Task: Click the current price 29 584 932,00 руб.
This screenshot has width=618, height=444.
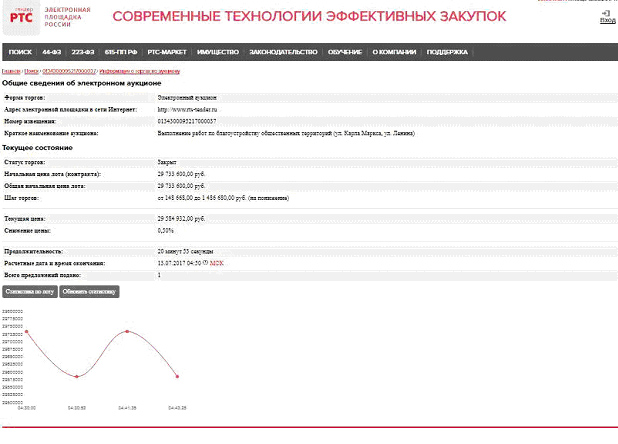Action: tap(181, 219)
